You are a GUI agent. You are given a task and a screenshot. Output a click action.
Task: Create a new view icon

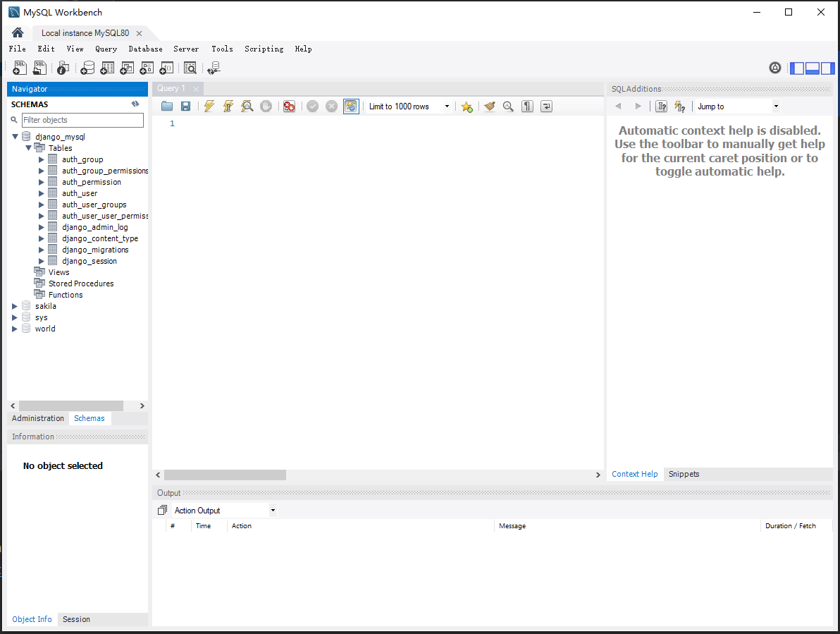tap(127, 68)
